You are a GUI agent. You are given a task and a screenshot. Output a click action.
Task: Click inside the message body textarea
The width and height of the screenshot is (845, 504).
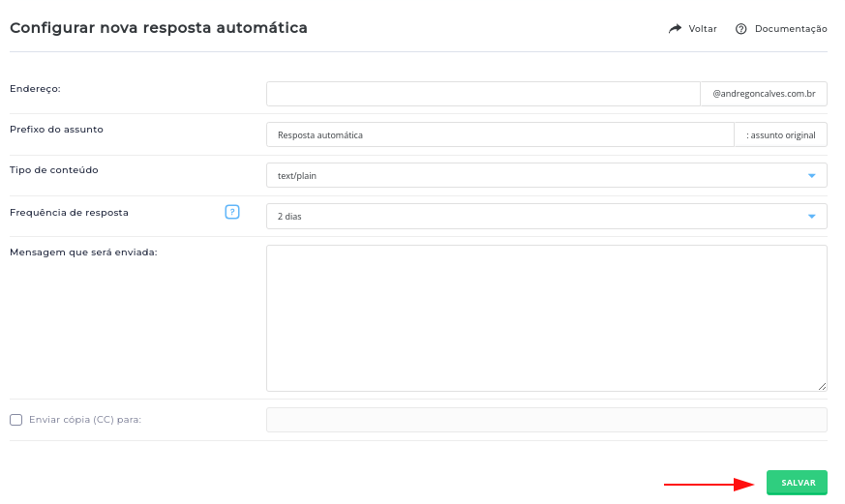pyautogui.click(x=547, y=318)
